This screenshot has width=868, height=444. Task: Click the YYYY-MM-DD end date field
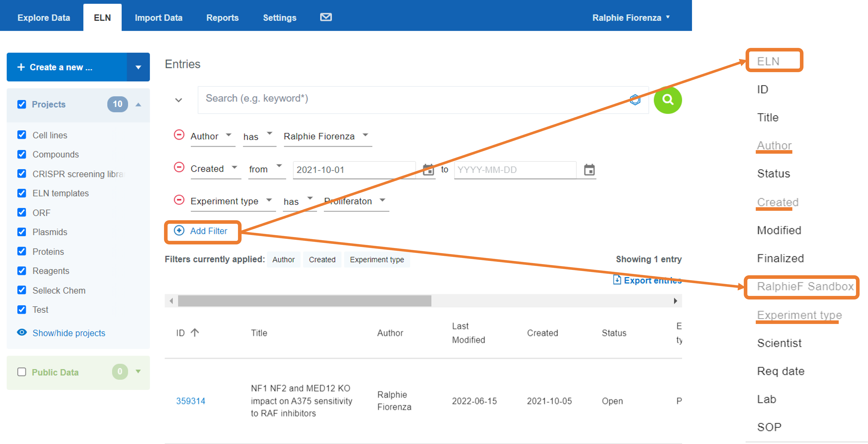tap(515, 170)
